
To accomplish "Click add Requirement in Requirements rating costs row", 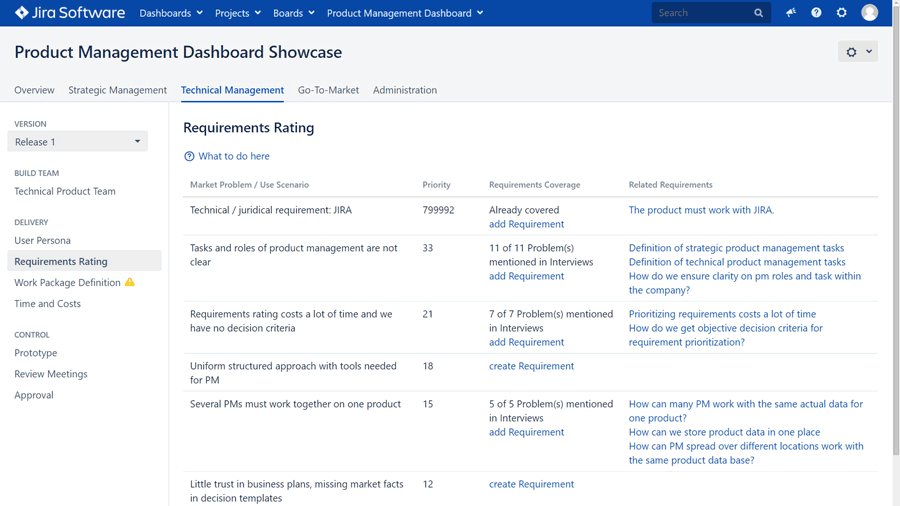I will (x=526, y=342).
